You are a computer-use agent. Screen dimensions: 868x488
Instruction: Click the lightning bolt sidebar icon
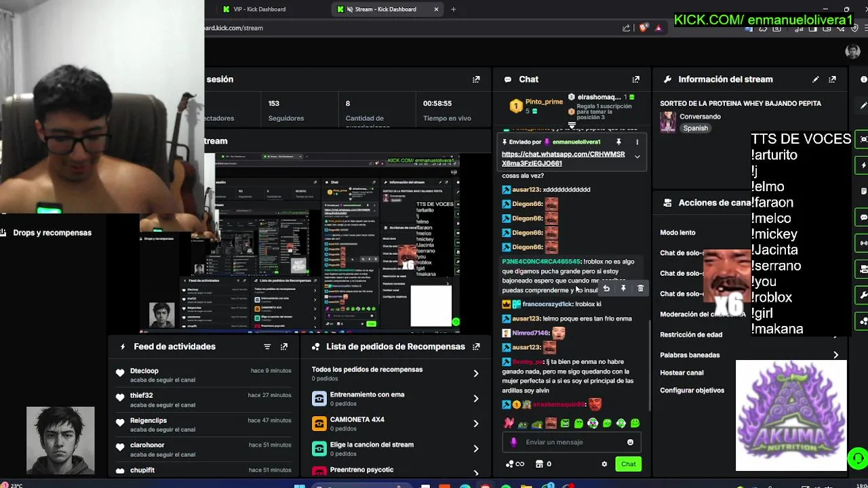pyautogui.click(x=863, y=165)
